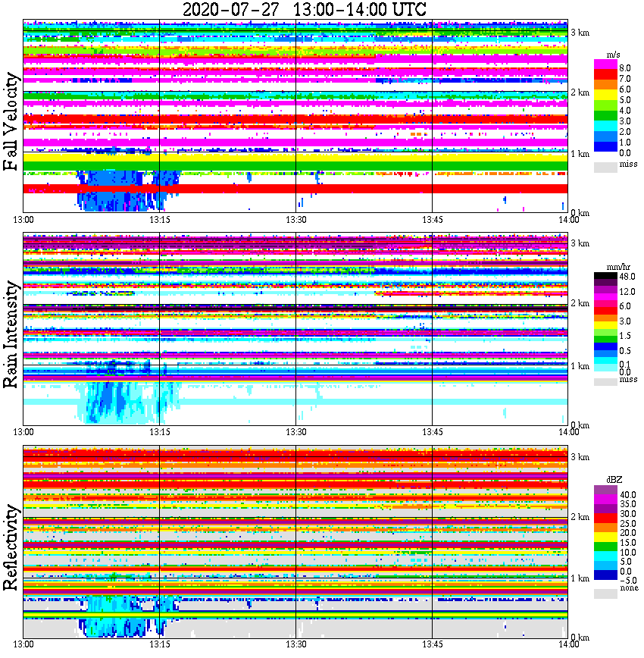Click the Rain Intensity axis label

[x=11, y=334]
